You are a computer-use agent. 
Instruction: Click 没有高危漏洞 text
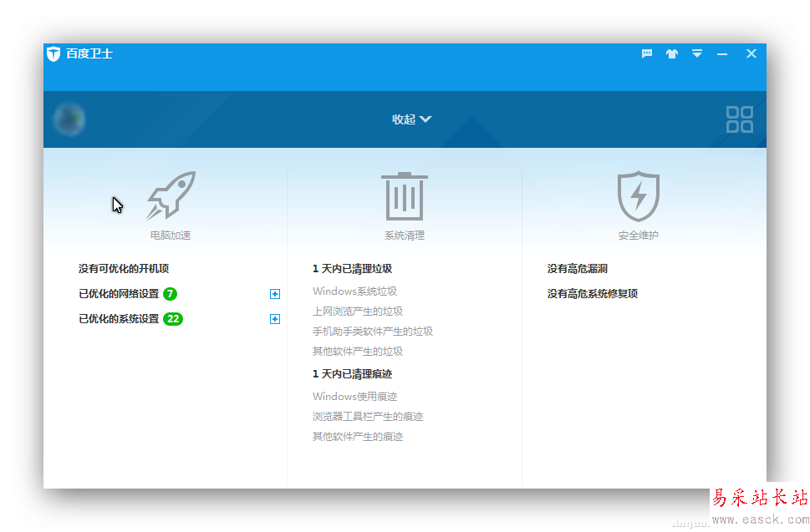click(578, 268)
